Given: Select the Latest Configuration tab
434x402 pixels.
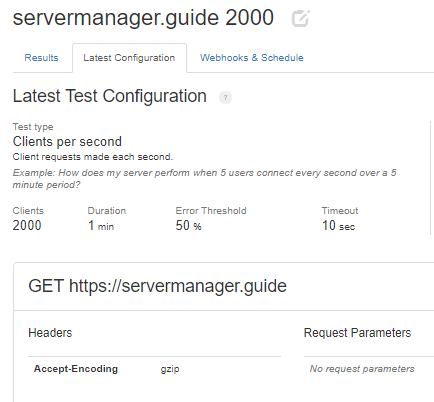Looking at the screenshot, I should (x=129, y=58).
